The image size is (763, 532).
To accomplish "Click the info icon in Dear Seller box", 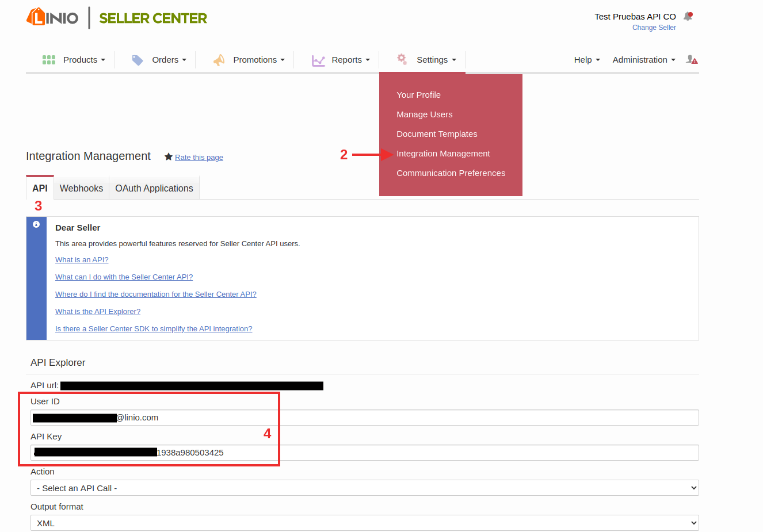I will tap(36, 224).
